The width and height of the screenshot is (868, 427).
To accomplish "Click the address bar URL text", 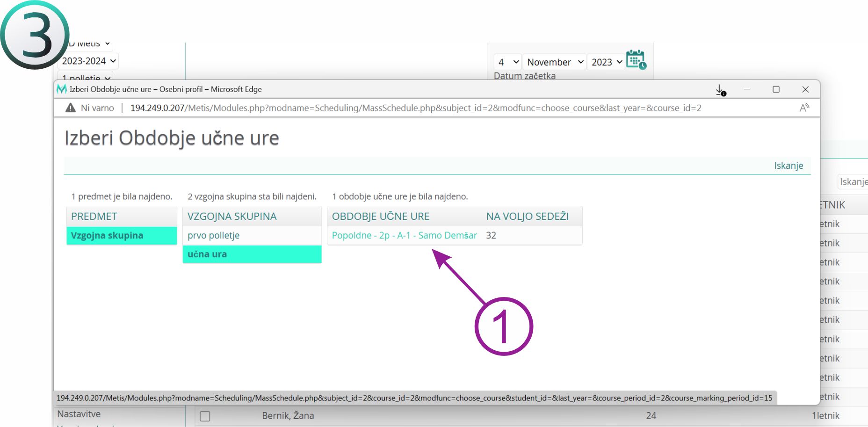I will (415, 108).
